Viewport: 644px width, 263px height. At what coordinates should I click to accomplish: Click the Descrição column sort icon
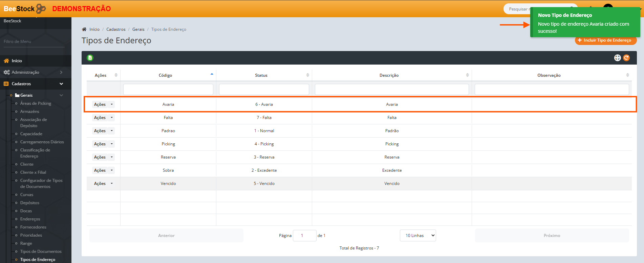(467, 75)
